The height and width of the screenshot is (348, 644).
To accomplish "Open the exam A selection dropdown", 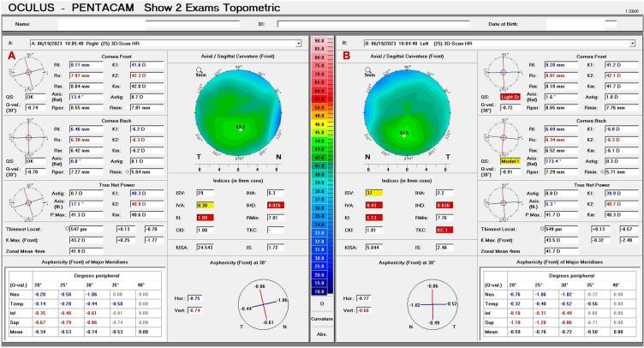I will pos(299,44).
